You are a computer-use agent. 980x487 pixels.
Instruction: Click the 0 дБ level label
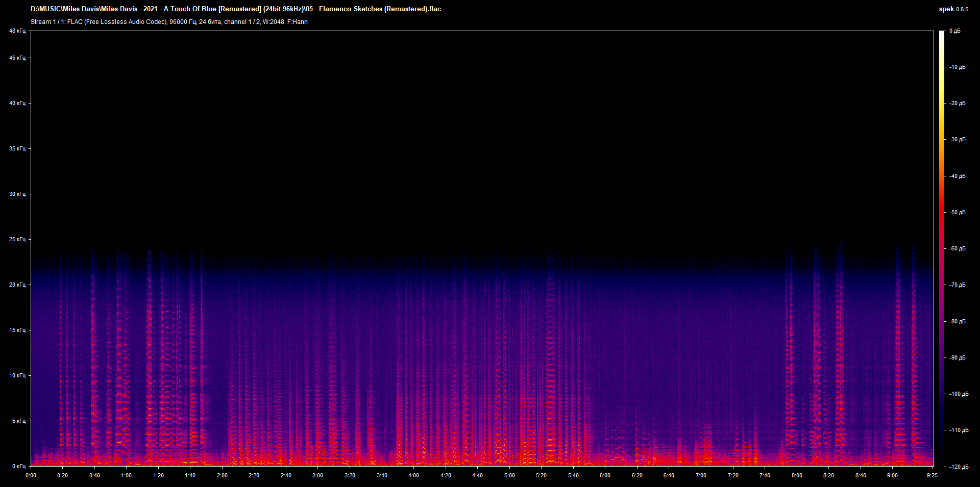[955, 31]
